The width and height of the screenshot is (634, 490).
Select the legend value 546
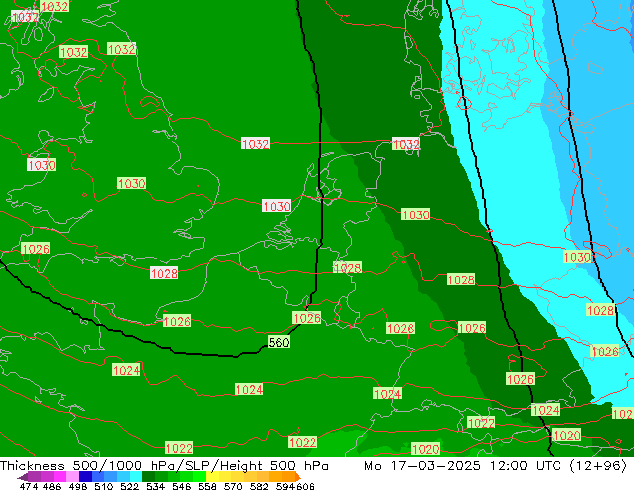pyautogui.click(x=181, y=486)
